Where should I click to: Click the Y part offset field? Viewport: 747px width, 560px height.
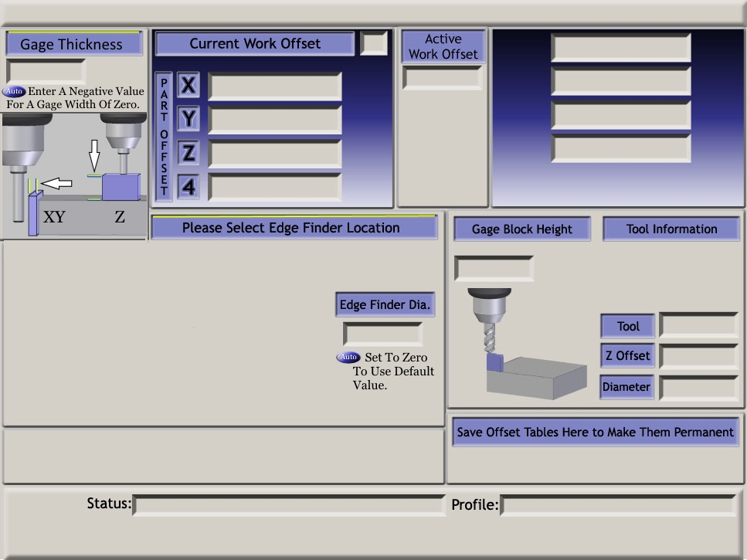pyautogui.click(x=275, y=120)
